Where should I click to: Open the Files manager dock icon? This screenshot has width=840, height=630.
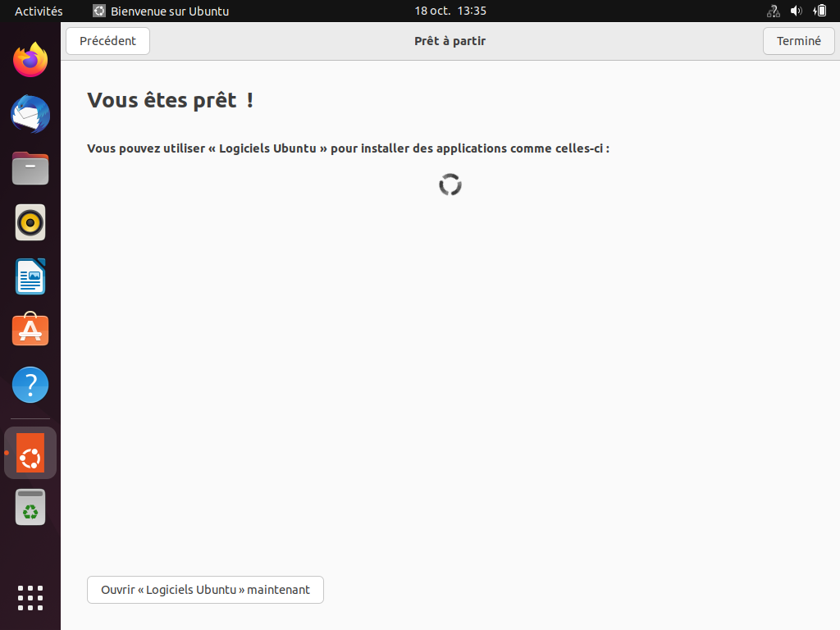[x=30, y=168]
